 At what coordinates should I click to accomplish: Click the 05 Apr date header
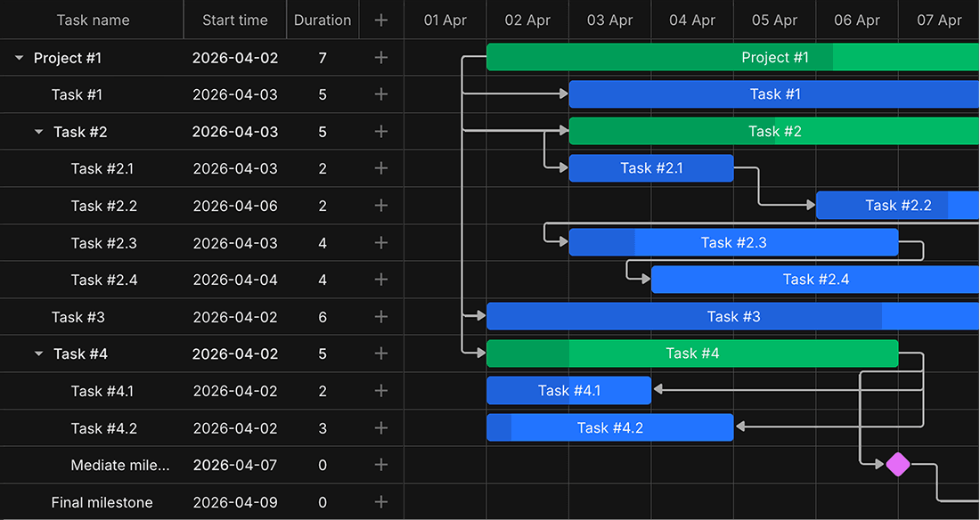coord(774,20)
